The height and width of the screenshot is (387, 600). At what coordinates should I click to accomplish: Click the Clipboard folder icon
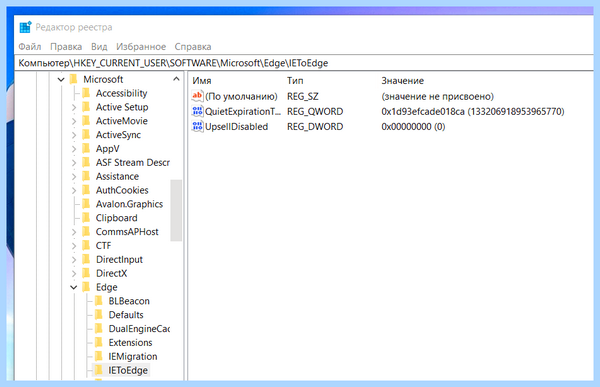point(86,218)
